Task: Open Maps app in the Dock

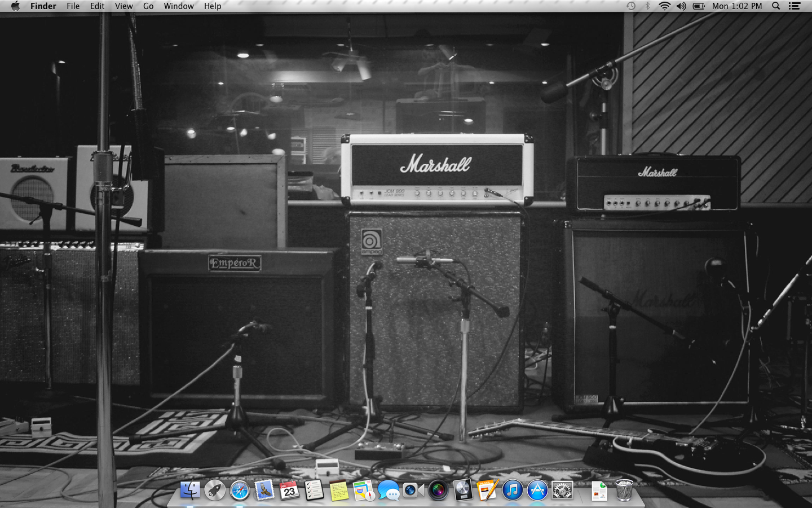Action: (364, 490)
